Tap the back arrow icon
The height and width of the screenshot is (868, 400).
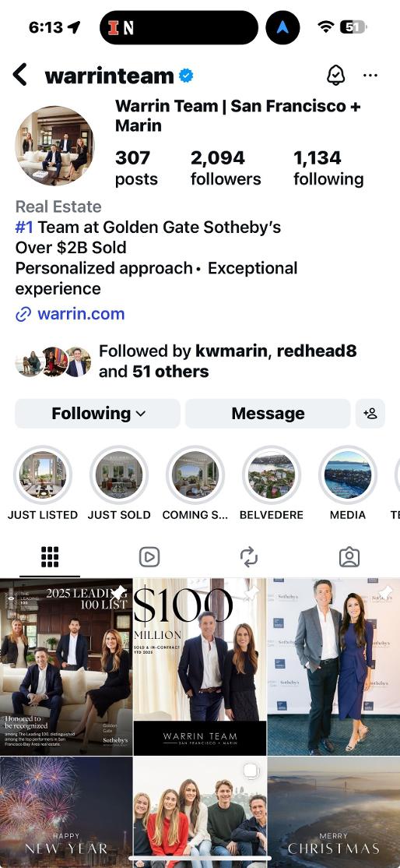pyautogui.click(x=20, y=75)
